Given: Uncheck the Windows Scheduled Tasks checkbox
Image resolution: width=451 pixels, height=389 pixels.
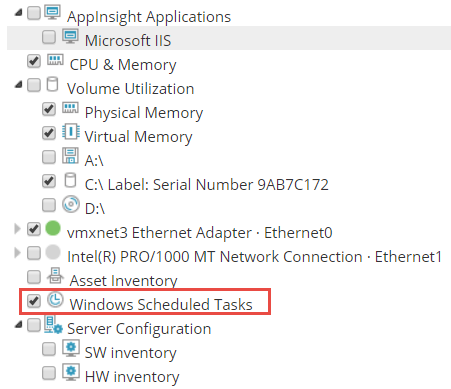Looking at the screenshot, I should pos(34,300).
